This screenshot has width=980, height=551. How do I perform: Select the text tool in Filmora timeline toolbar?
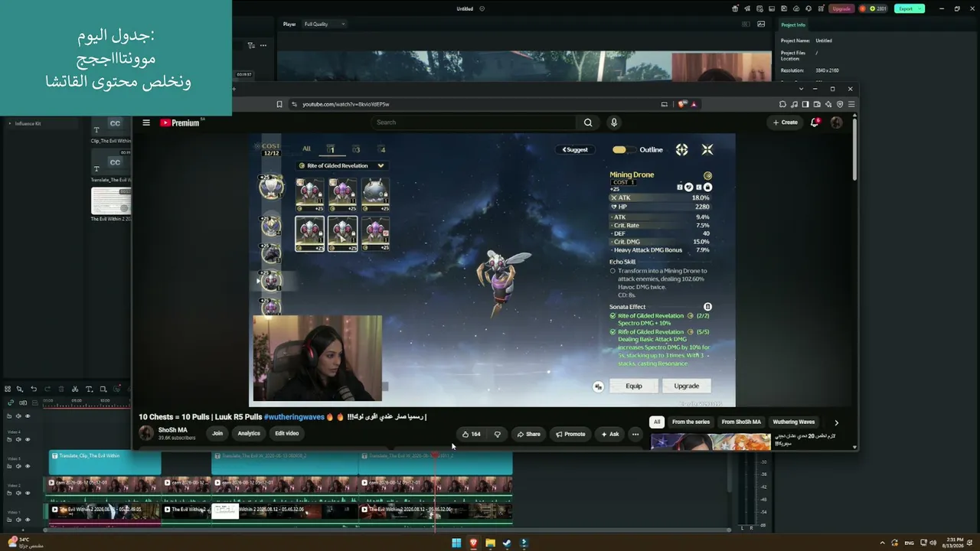(89, 389)
